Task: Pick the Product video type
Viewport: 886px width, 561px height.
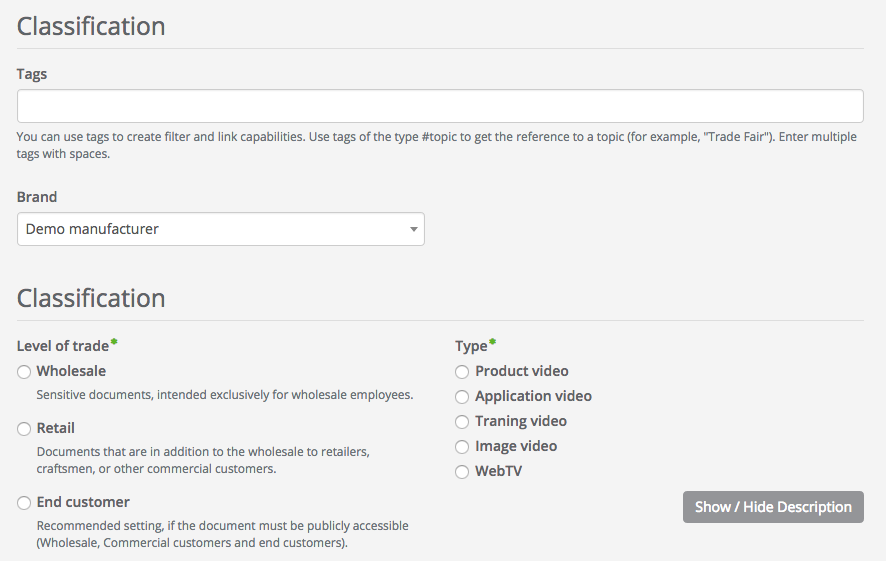Action: click(x=462, y=372)
